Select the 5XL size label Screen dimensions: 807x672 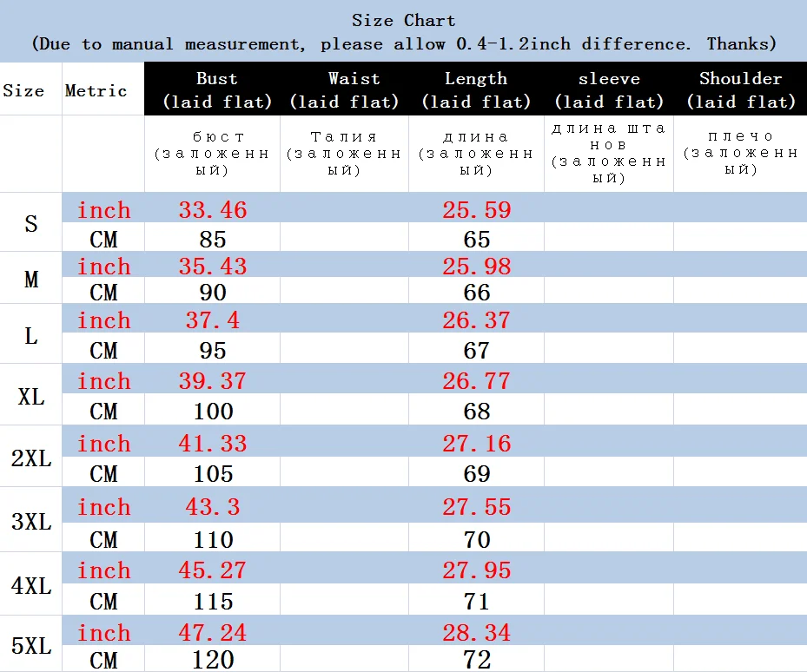[31, 646]
